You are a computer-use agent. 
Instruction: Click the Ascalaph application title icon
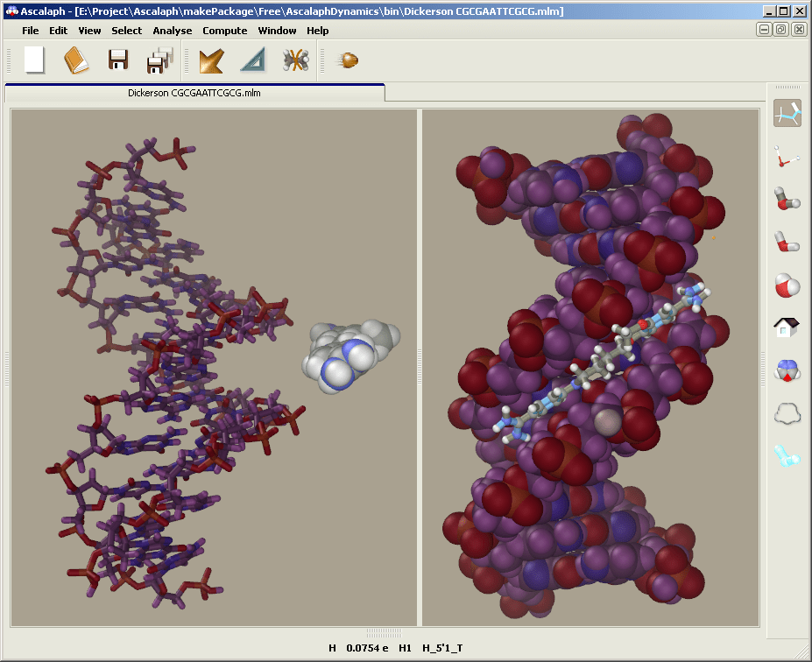11,11
